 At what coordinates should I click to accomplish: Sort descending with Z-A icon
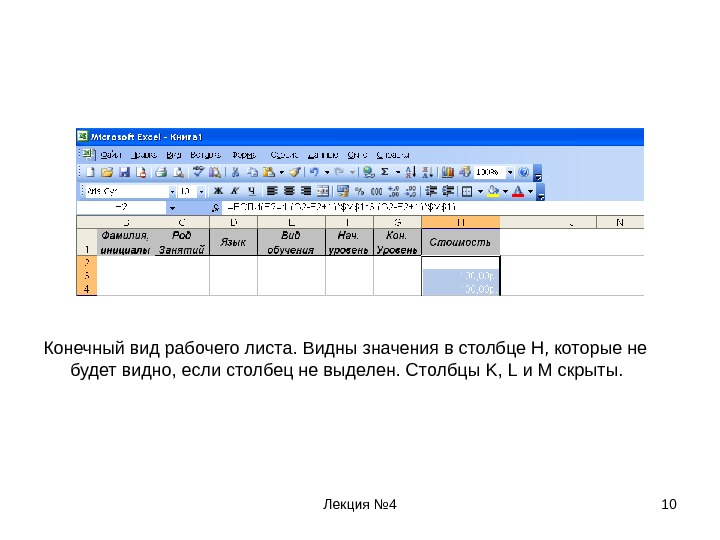click(x=428, y=173)
